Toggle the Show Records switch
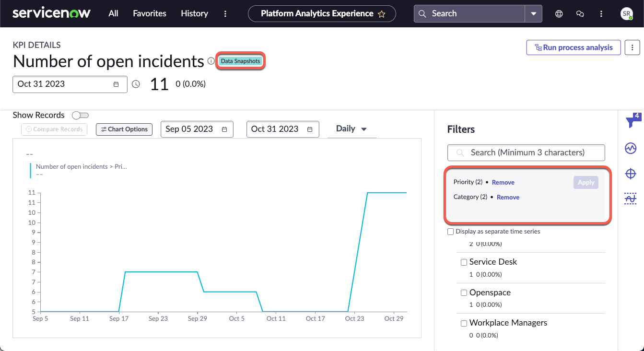644x351 pixels. tap(80, 115)
